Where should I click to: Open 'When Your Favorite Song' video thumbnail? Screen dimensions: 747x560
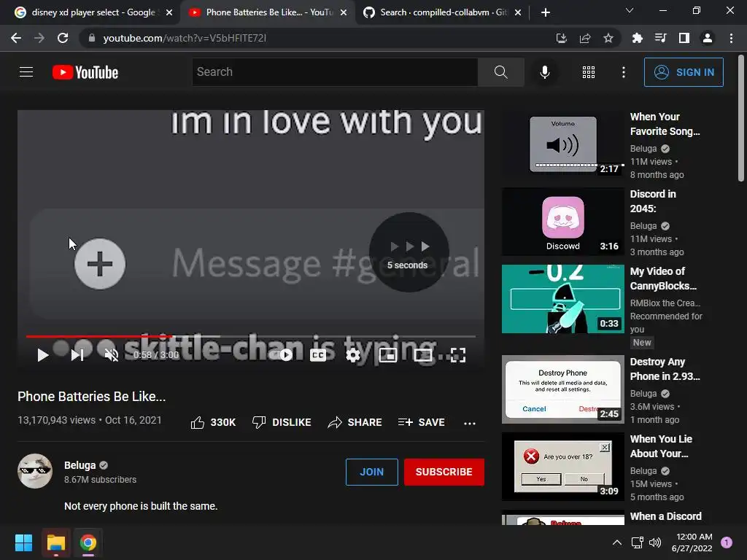tap(563, 144)
